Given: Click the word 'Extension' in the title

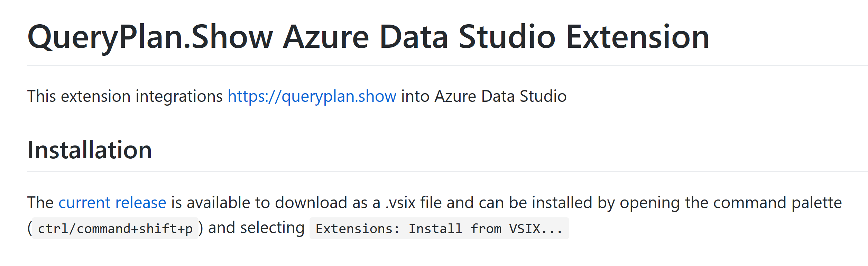Looking at the screenshot, I should click(637, 37).
